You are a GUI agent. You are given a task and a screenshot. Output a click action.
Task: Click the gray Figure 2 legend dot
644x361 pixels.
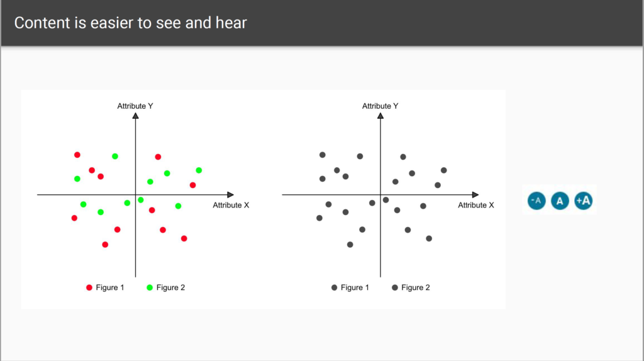point(395,287)
